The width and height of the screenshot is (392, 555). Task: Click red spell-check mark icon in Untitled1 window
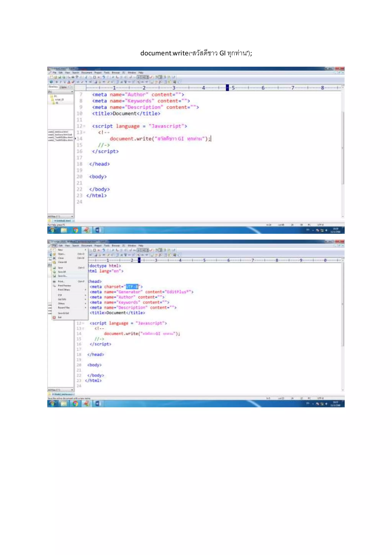(151, 77)
